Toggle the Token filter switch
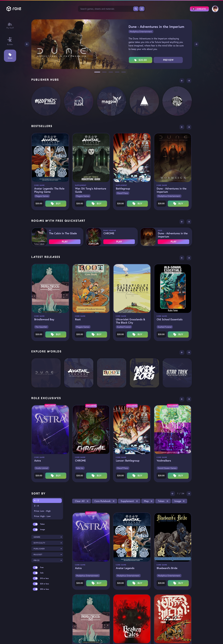Viewport: 223px width, 644px height. 35,524
